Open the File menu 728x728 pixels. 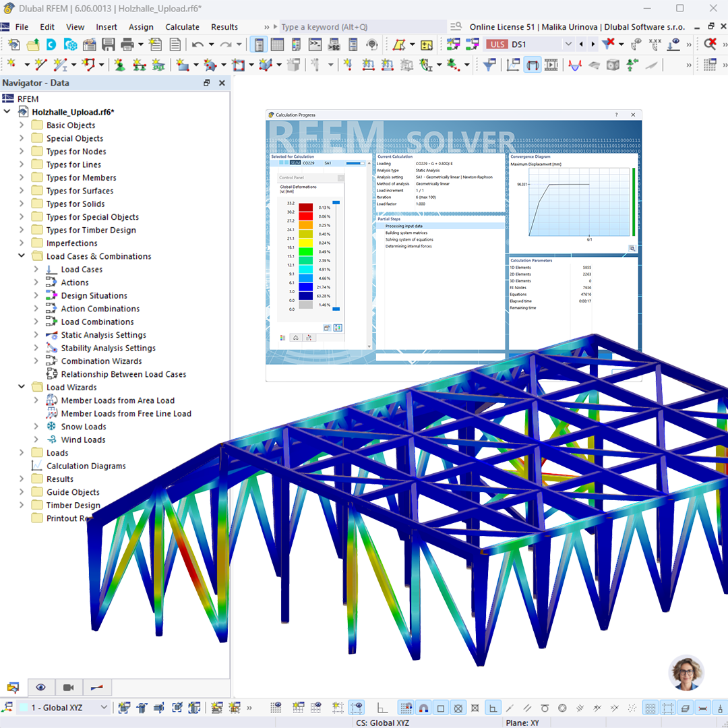(x=22, y=27)
